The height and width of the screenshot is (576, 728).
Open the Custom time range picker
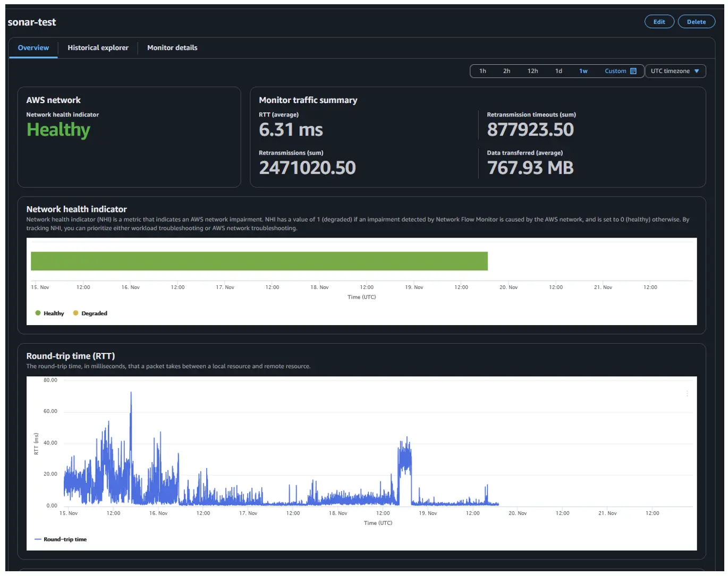(x=615, y=71)
